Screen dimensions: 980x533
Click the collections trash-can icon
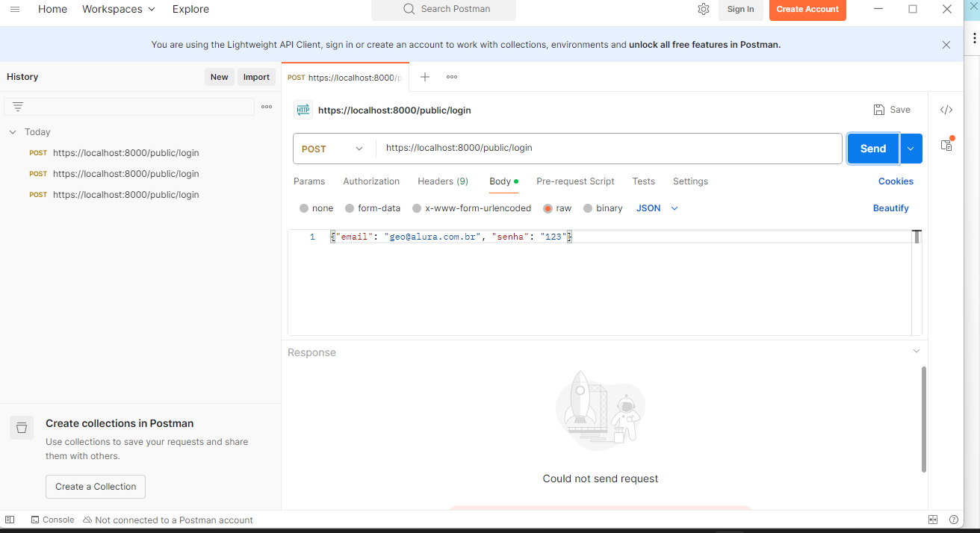tap(22, 428)
